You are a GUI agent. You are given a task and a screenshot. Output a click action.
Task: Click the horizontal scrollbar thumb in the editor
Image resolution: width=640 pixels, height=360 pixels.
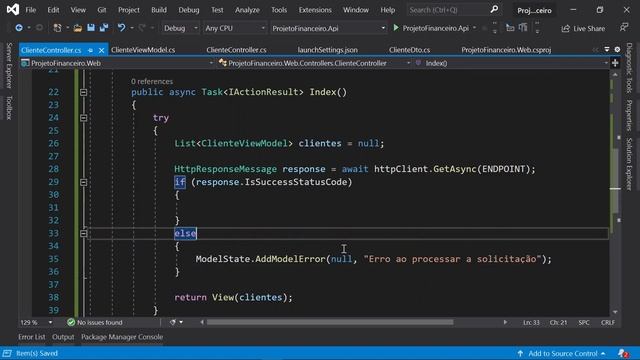pos(330,322)
